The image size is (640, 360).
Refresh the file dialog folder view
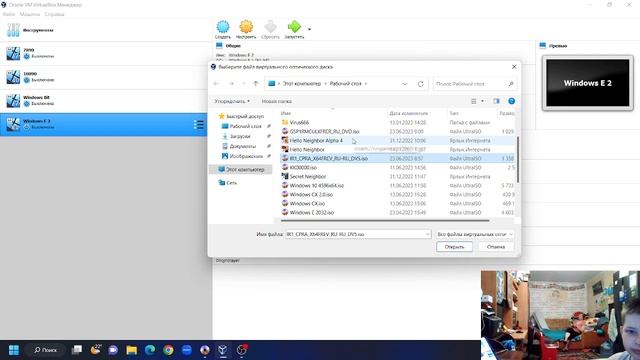pyautogui.click(x=420, y=84)
